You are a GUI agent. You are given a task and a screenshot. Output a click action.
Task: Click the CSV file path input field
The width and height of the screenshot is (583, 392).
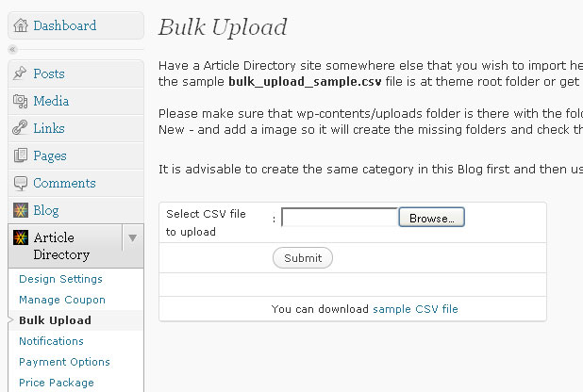(340, 218)
